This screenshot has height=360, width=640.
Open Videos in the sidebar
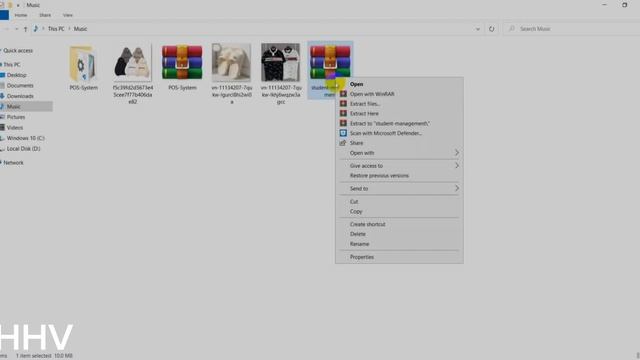pos(15,128)
